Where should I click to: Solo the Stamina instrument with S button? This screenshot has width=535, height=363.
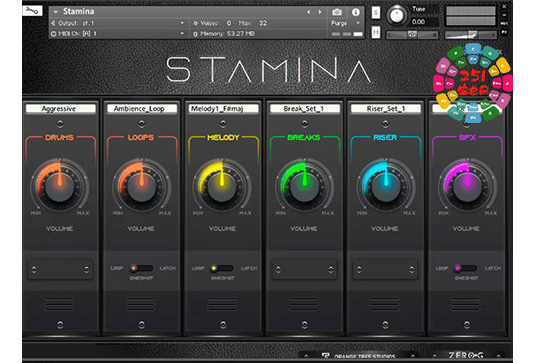click(376, 13)
